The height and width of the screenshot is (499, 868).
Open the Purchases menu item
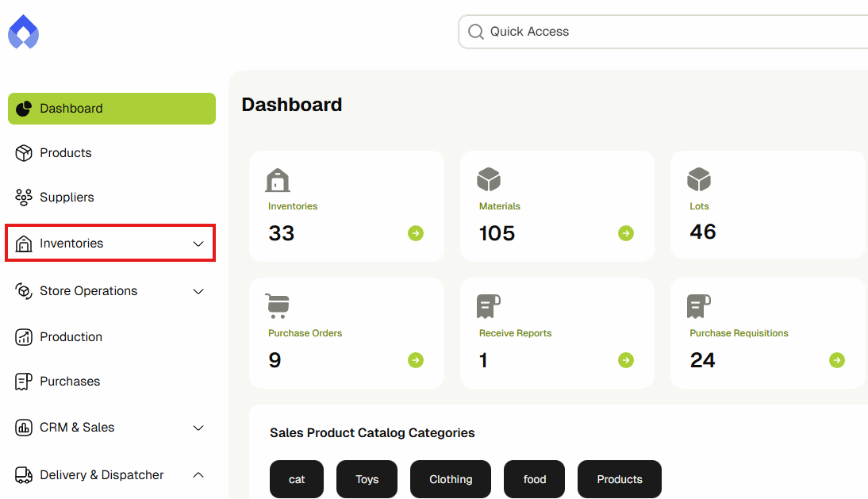(70, 382)
